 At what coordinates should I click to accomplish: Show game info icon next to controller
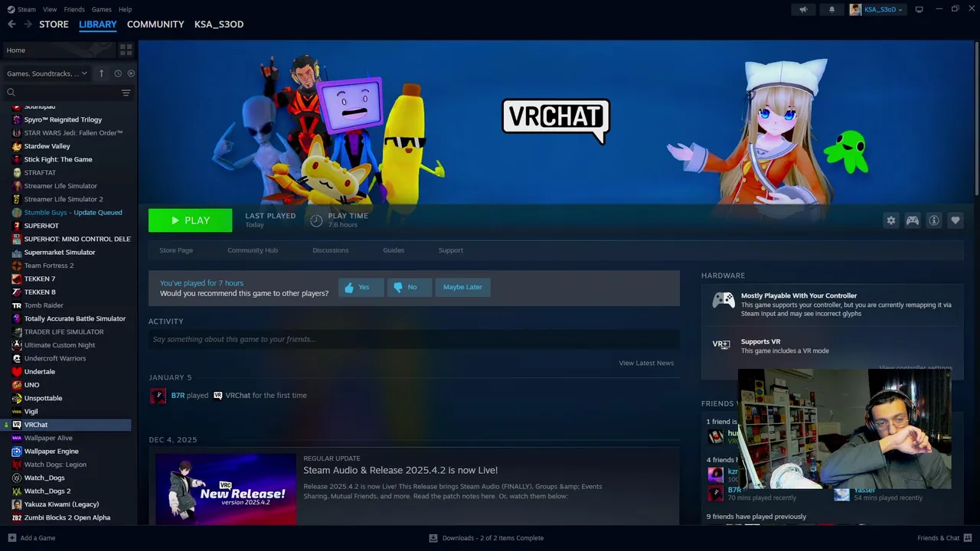click(934, 220)
